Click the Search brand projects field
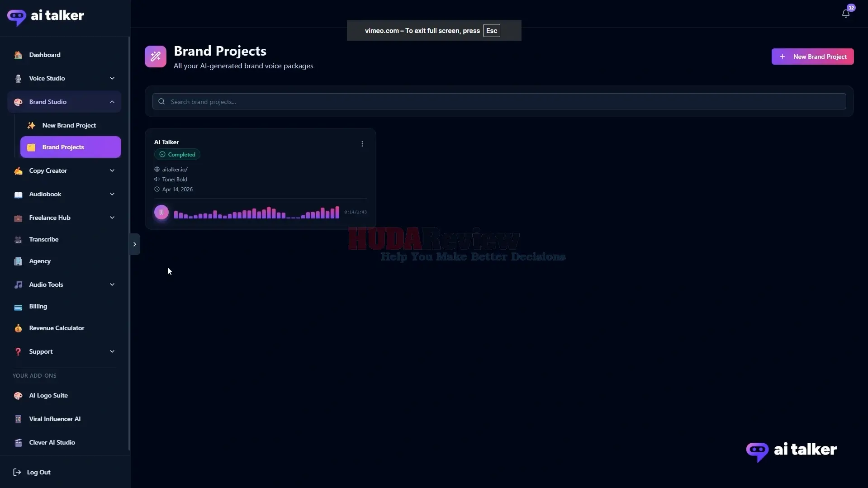The image size is (868, 488). pyautogui.click(x=499, y=101)
